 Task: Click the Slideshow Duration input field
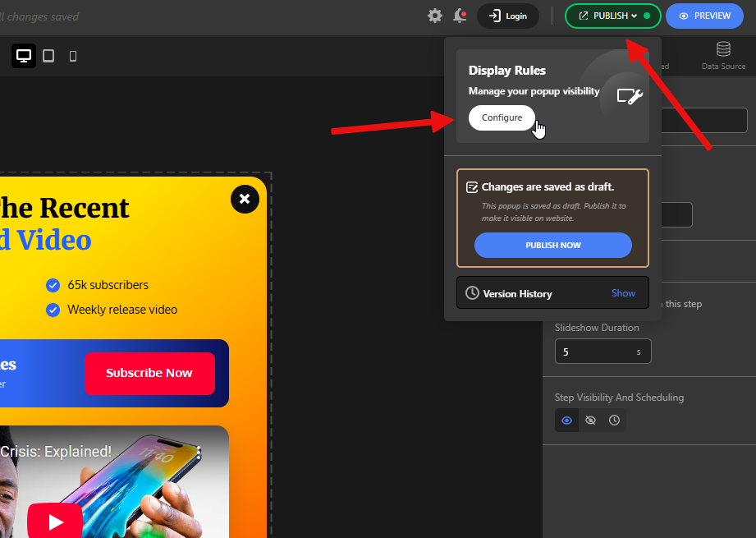(x=603, y=352)
